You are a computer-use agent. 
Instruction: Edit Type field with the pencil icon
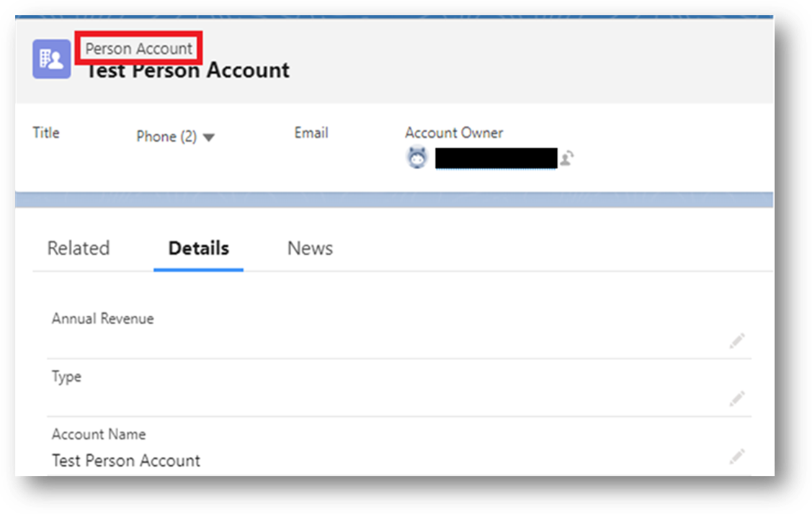coord(737,399)
